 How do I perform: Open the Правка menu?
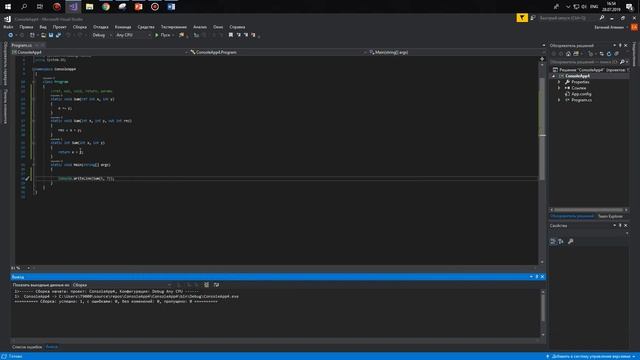[x=26, y=27]
